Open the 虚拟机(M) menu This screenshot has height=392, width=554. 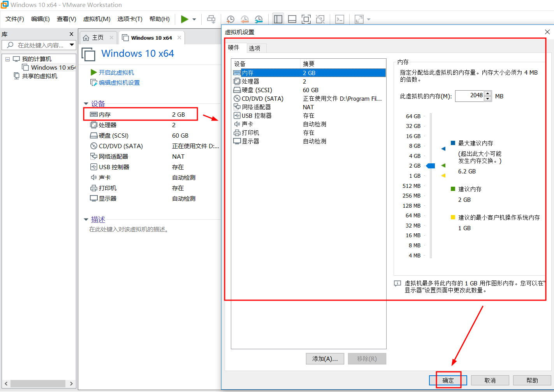(x=97, y=19)
